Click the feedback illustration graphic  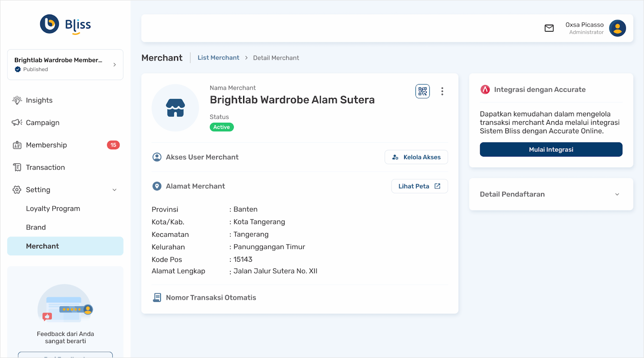[65, 304]
